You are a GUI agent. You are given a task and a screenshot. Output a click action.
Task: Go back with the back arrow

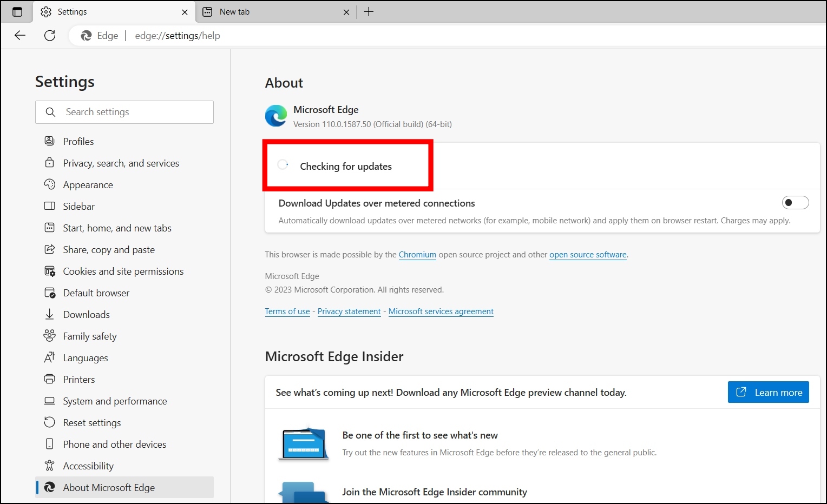20,36
